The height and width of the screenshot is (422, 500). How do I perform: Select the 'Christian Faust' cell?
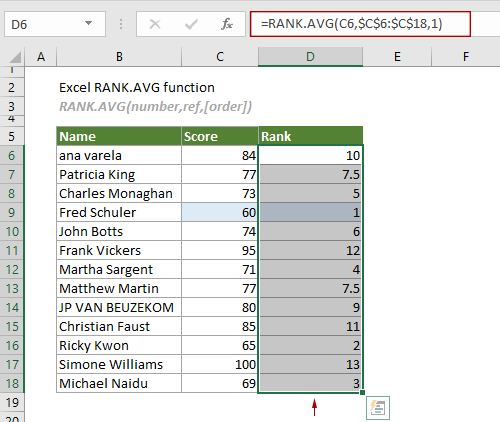coord(119,326)
